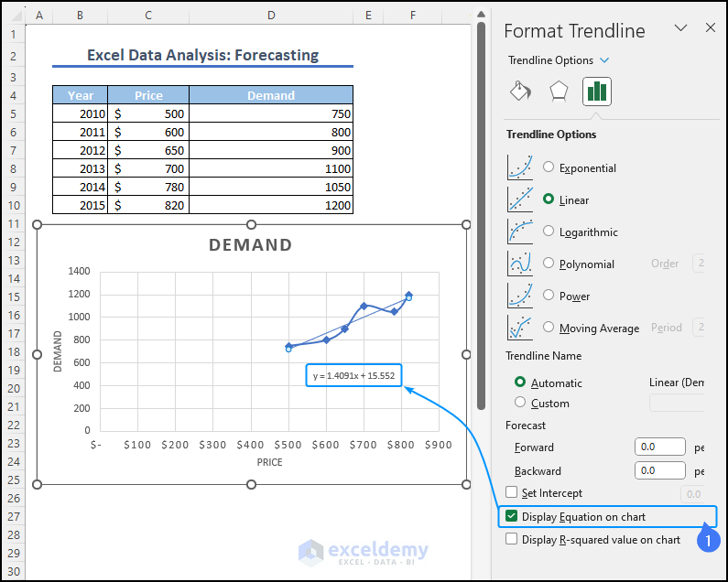The image size is (728, 582).
Task: Click the scroll up arrow of the sheet
Action: tap(481, 14)
